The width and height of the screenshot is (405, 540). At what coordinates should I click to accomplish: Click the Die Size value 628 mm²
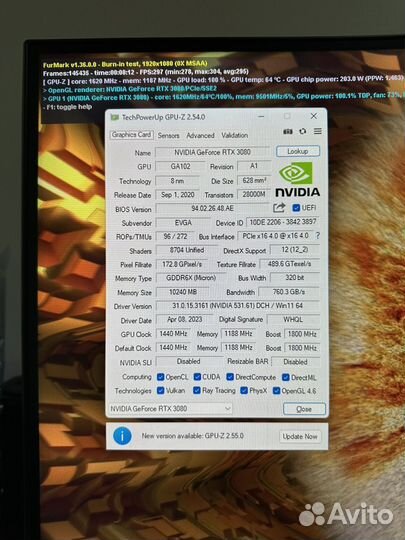254,180
